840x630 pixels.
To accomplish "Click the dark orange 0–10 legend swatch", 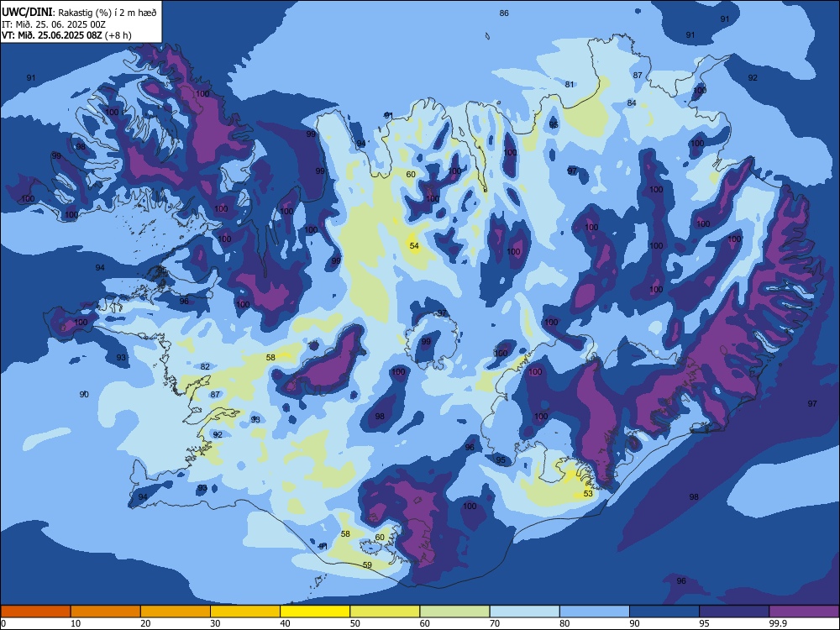I will [35, 612].
